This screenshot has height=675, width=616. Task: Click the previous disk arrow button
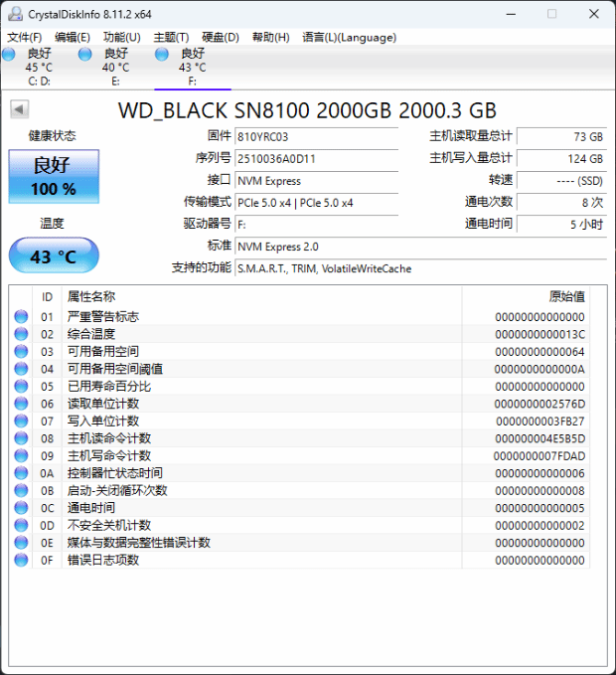[19, 109]
